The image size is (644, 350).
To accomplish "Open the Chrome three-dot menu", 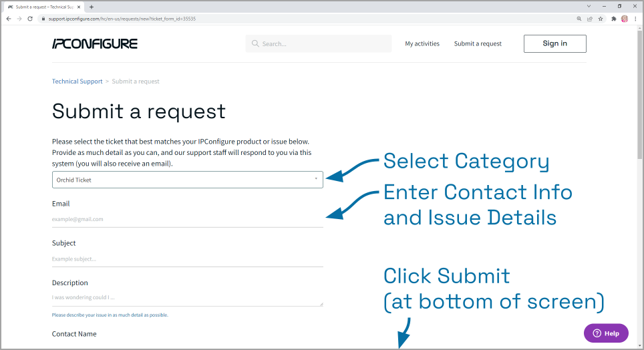I will (635, 19).
